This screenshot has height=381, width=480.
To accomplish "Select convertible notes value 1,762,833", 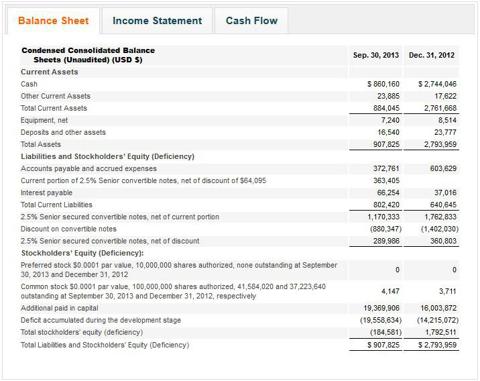I will tap(440, 217).
